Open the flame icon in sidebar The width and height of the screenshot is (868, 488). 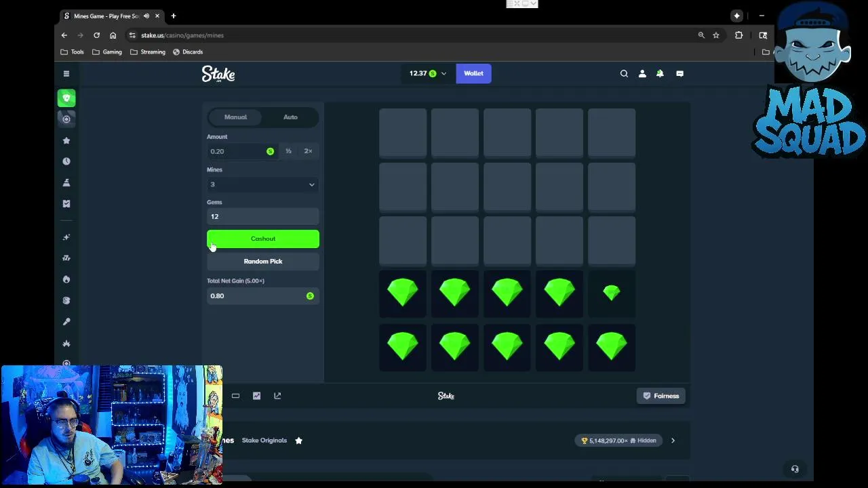point(66,279)
